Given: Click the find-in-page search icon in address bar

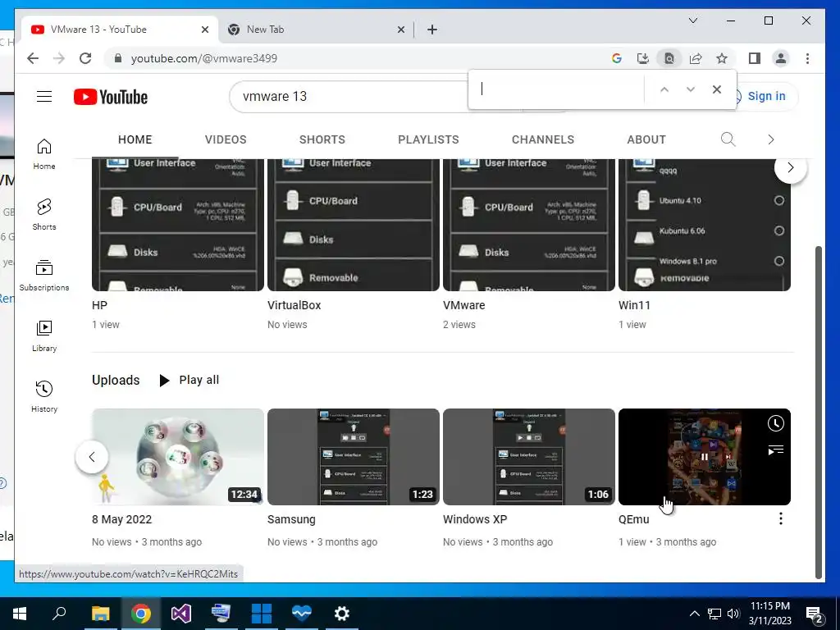Looking at the screenshot, I should (x=669, y=58).
